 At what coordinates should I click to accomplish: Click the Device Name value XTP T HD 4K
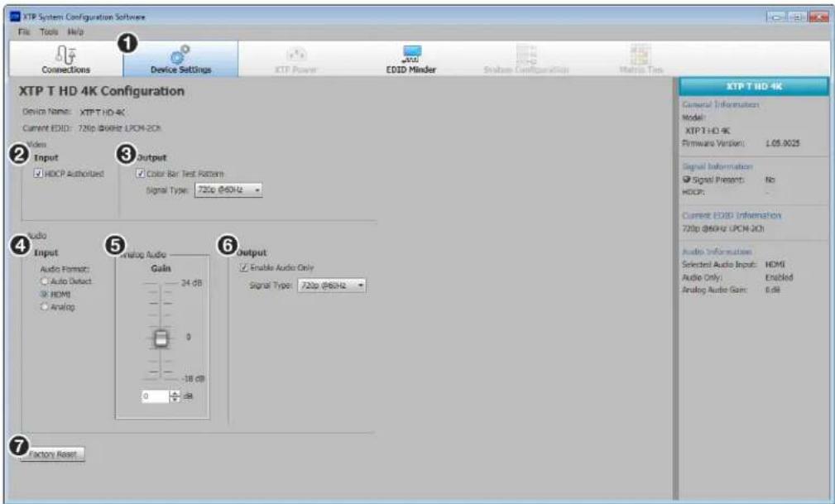coord(103,113)
